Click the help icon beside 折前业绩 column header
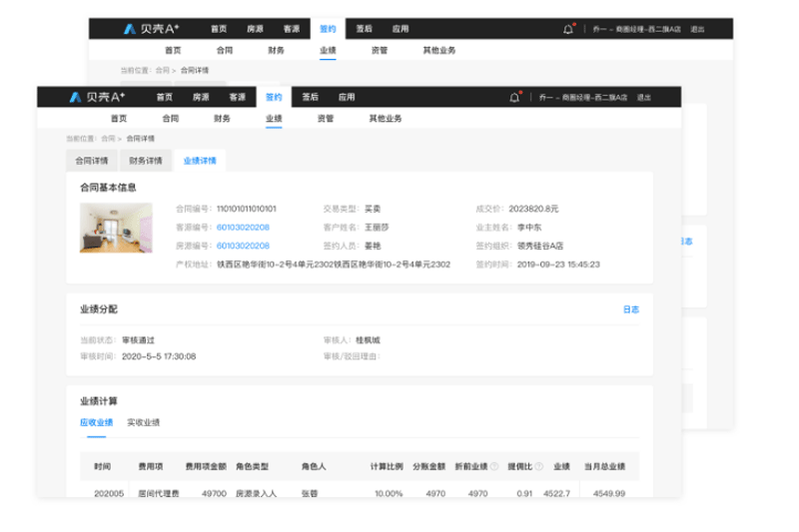This screenshot has width=799, height=532. [x=492, y=467]
